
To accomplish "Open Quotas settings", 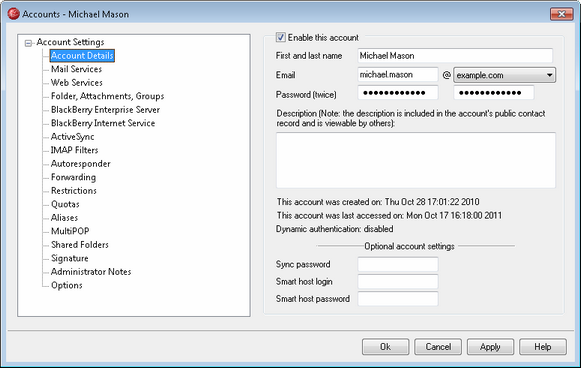I will click(x=65, y=204).
